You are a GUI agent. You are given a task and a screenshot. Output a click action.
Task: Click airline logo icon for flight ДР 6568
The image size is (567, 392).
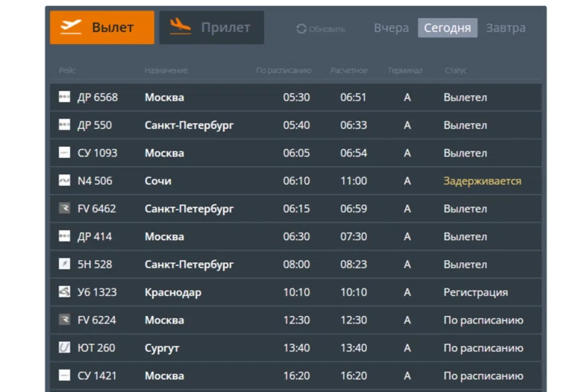pyautogui.click(x=64, y=98)
